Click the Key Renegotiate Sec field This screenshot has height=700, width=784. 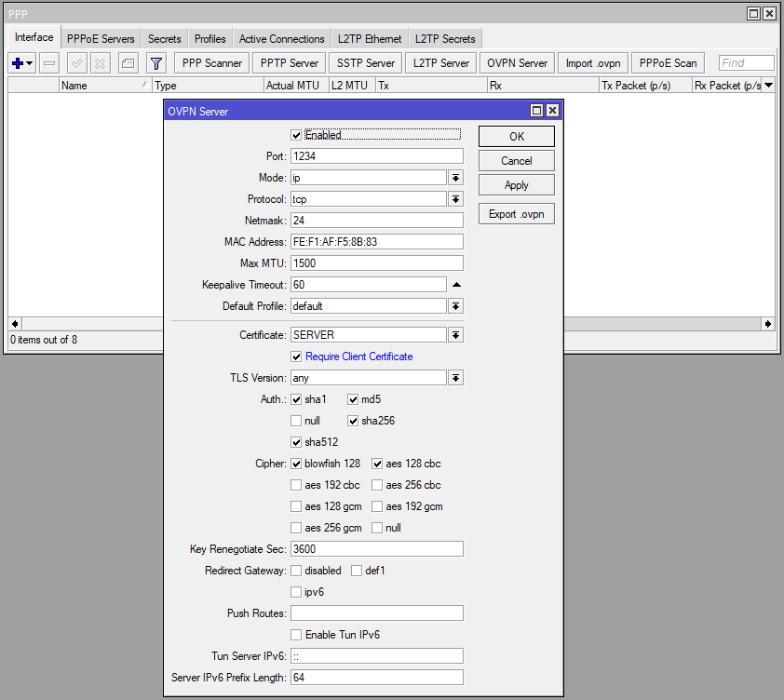[x=377, y=549]
